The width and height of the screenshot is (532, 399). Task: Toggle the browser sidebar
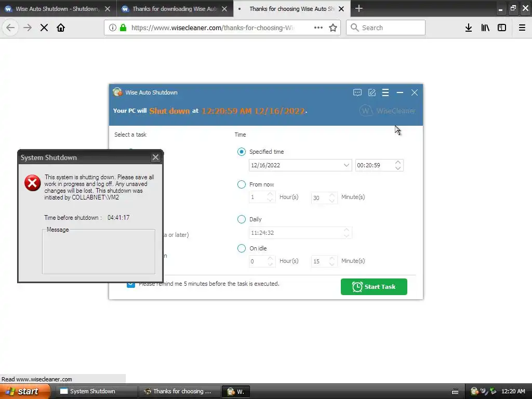coord(502,28)
